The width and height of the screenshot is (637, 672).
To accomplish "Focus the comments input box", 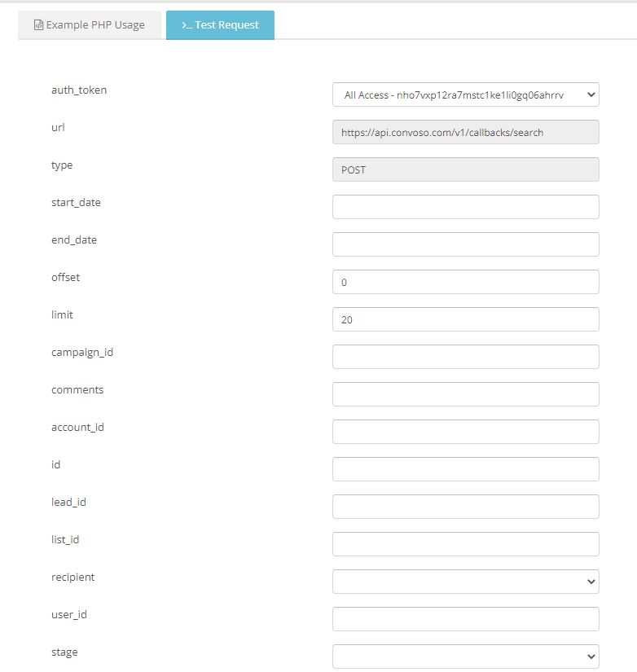I will [465, 394].
